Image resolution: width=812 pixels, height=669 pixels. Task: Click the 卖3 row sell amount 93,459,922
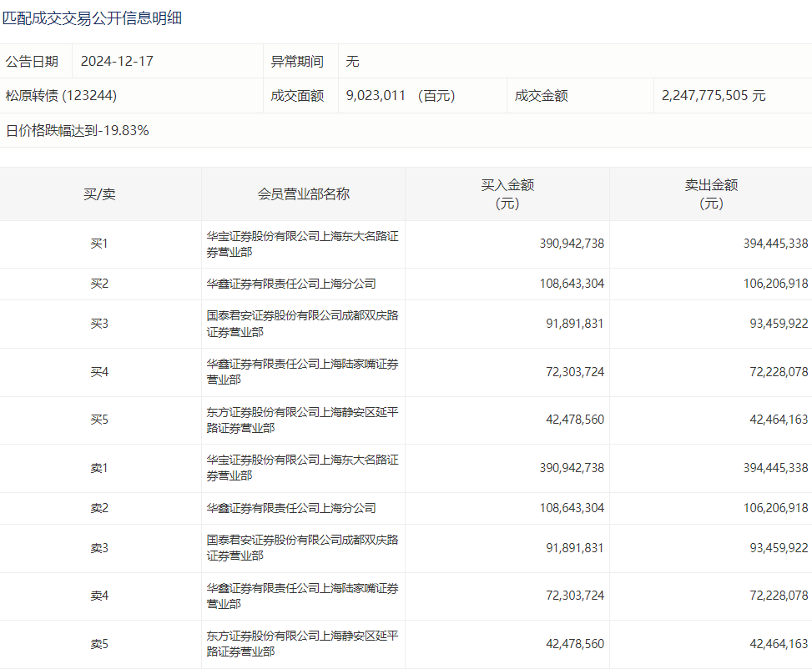tap(775, 548)
